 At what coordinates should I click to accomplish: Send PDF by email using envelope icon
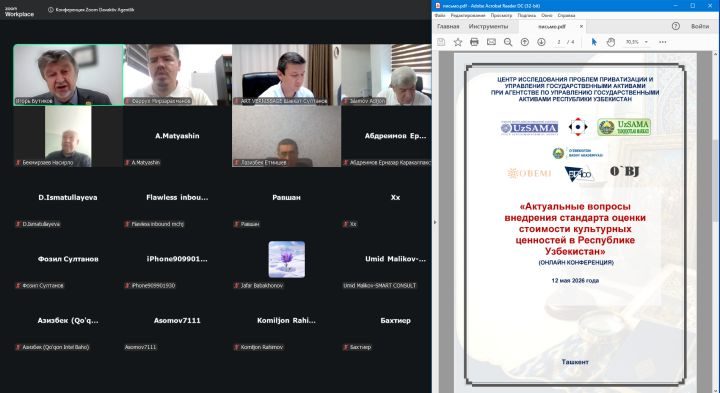(x=491, y=42)
